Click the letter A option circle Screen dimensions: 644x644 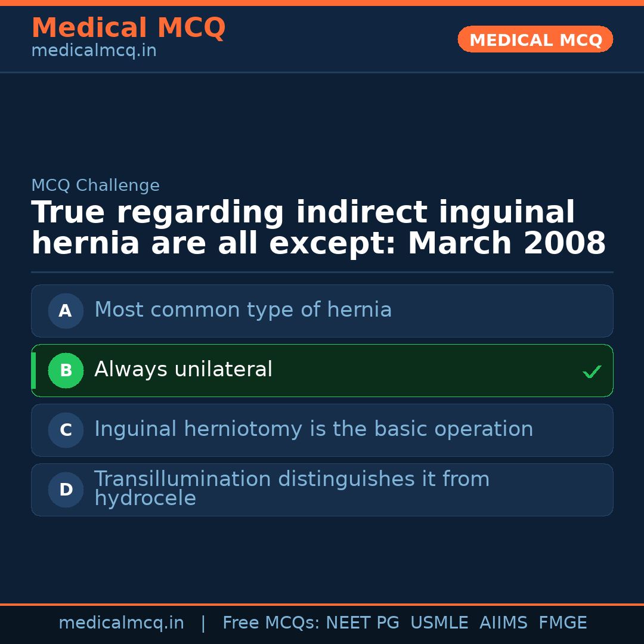[x=66, y=311]
